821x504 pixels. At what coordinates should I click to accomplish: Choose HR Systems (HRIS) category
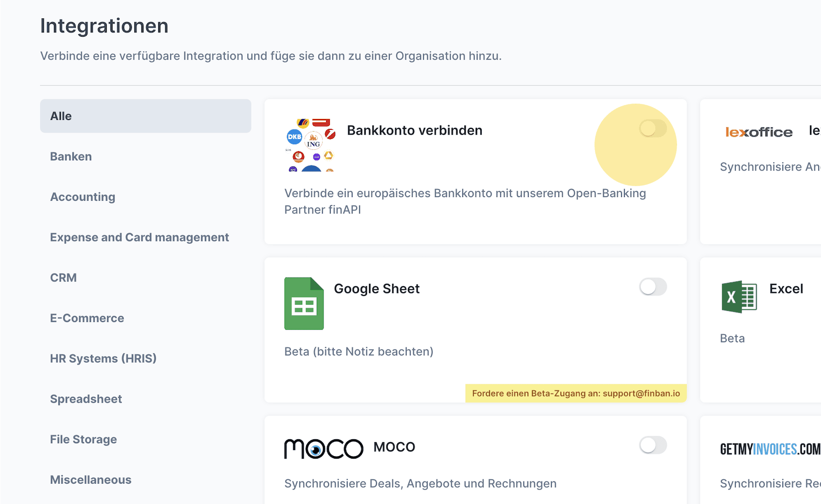point(103,359)
